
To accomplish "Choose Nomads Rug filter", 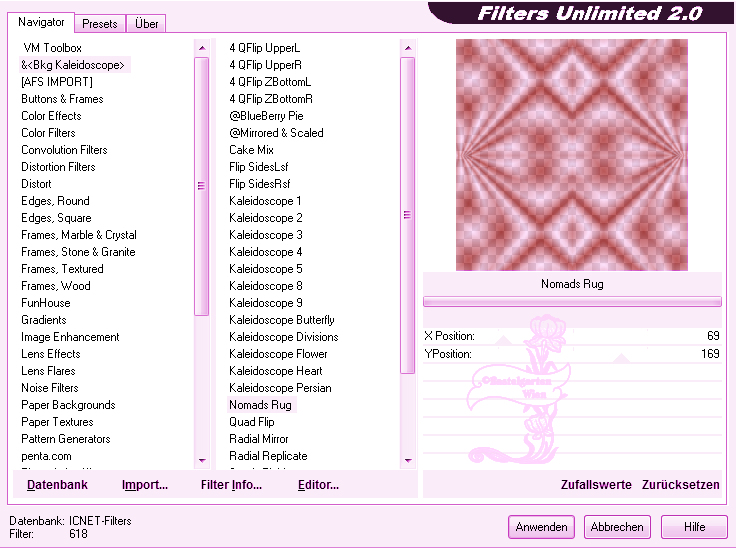I will pyautogui.click(x=261, y=405).
